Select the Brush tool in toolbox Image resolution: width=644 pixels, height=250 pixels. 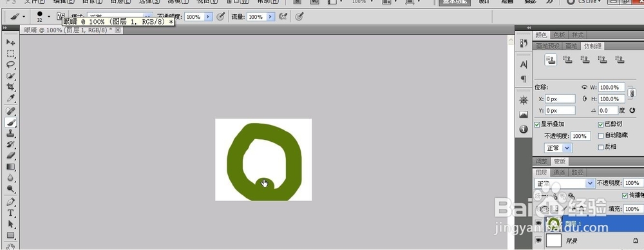pos(11,122)
